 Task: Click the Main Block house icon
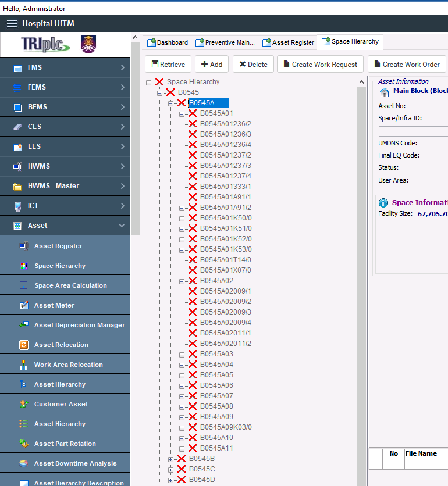pos(385,92)
